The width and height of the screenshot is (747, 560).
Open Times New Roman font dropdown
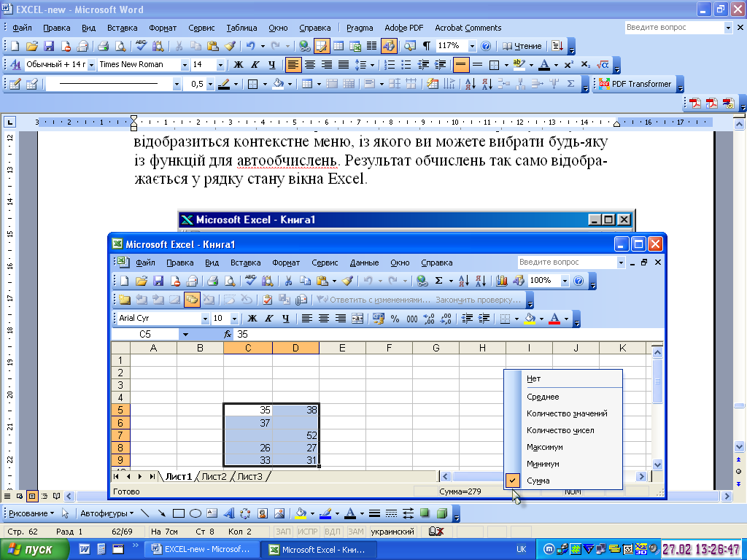185,65
